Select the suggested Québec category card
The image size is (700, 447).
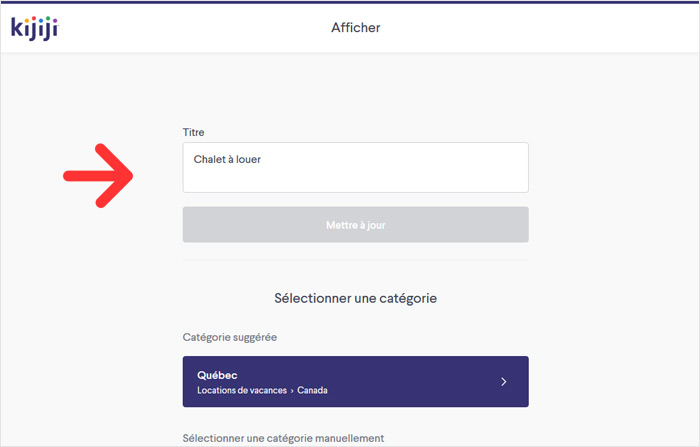click(355, 381)
